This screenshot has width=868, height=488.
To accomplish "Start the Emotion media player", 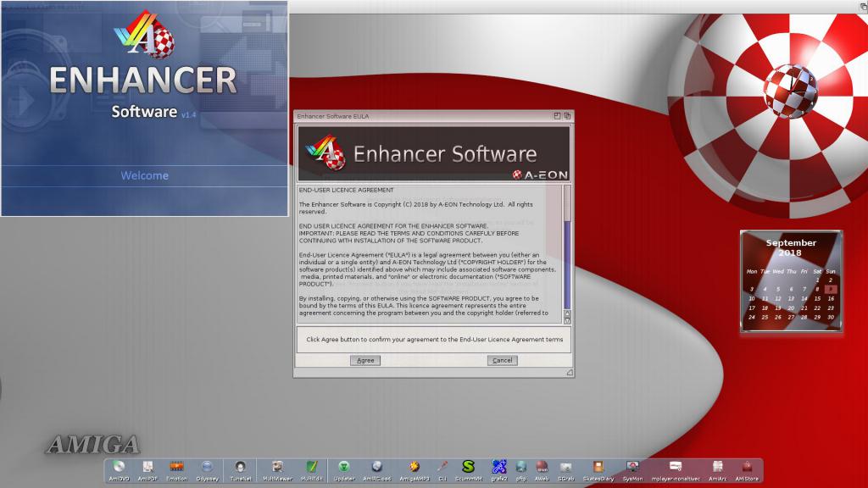I will (x=176, y=469).
